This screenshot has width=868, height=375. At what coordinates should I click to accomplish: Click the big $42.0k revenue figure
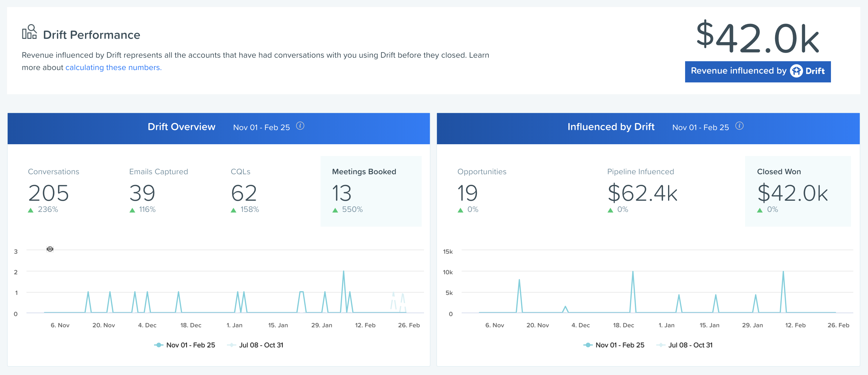coord(758,37)
